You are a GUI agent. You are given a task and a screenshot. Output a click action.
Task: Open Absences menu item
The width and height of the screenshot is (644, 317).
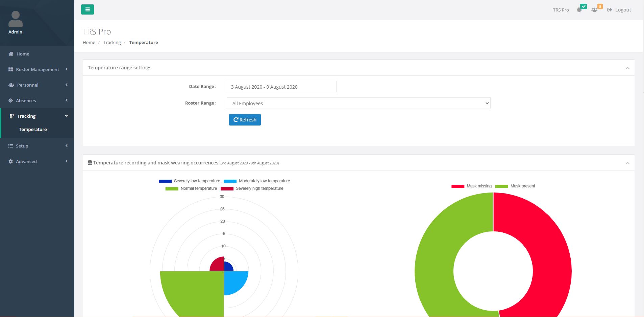pyautogui.click(x=37, y=100)
